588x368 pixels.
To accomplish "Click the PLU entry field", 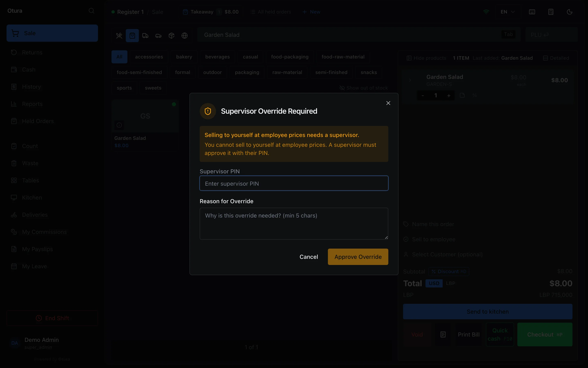I will point(551,35).
